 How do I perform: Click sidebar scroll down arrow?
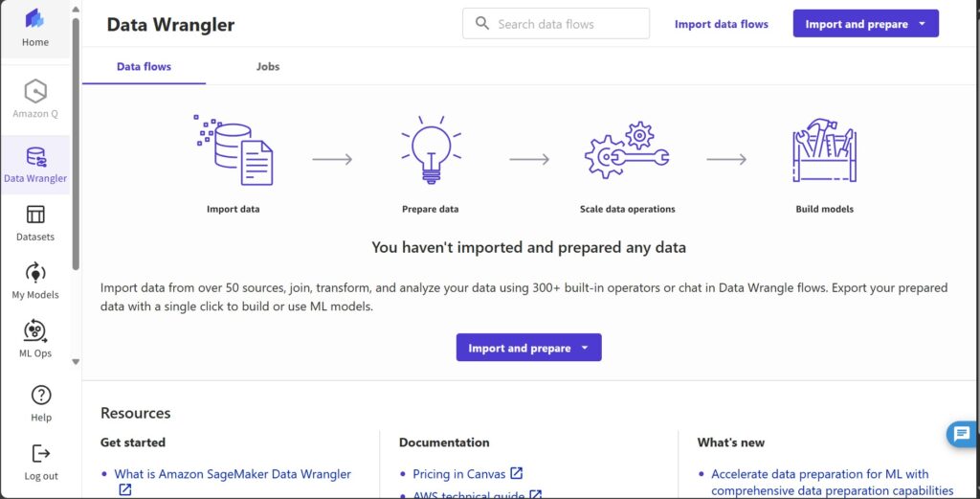point(76,361)
